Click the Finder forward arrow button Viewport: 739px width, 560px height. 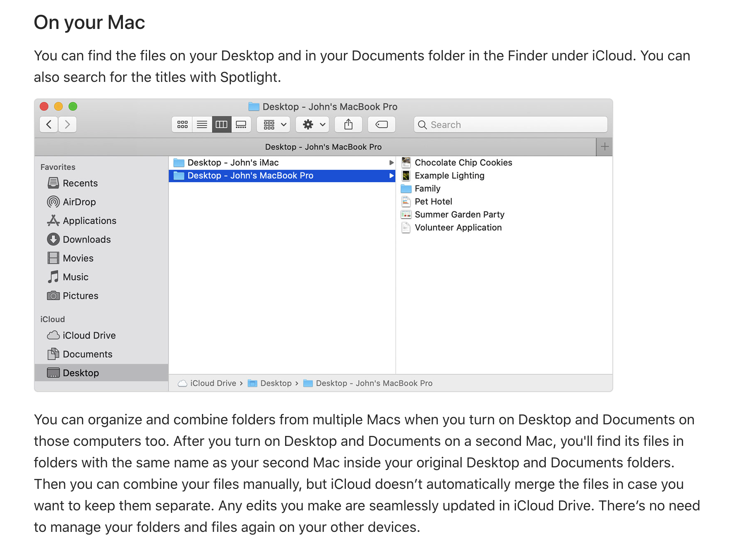click(67, 124)
